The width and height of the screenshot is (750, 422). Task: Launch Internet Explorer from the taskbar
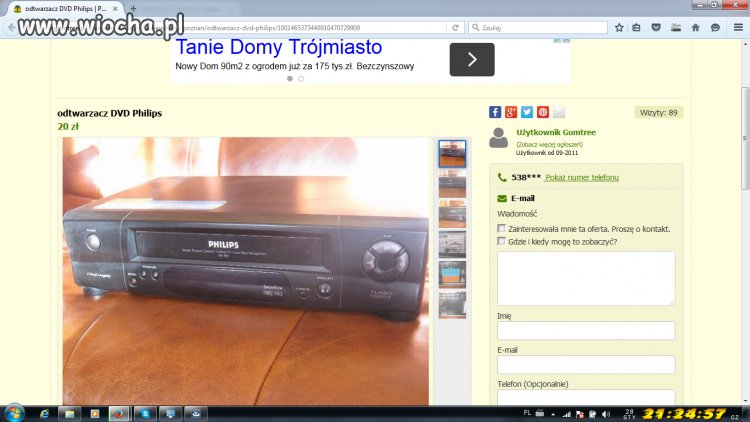tap(44, 413)
